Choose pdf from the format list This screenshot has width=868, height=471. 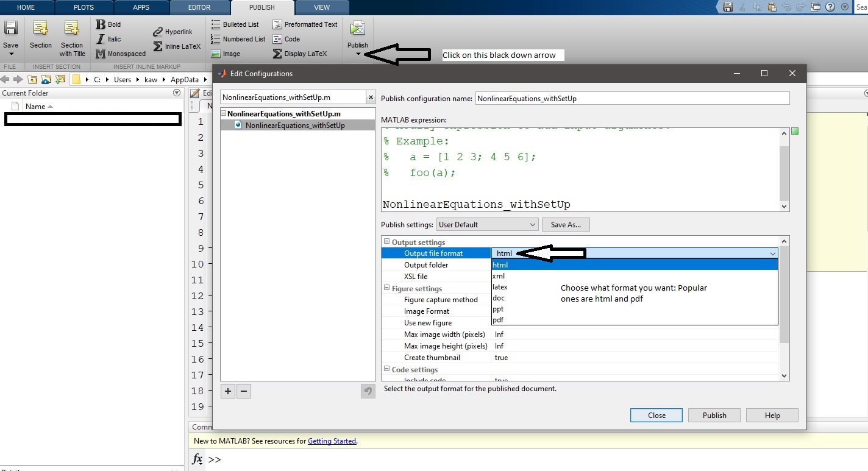[x=635, y=320]
